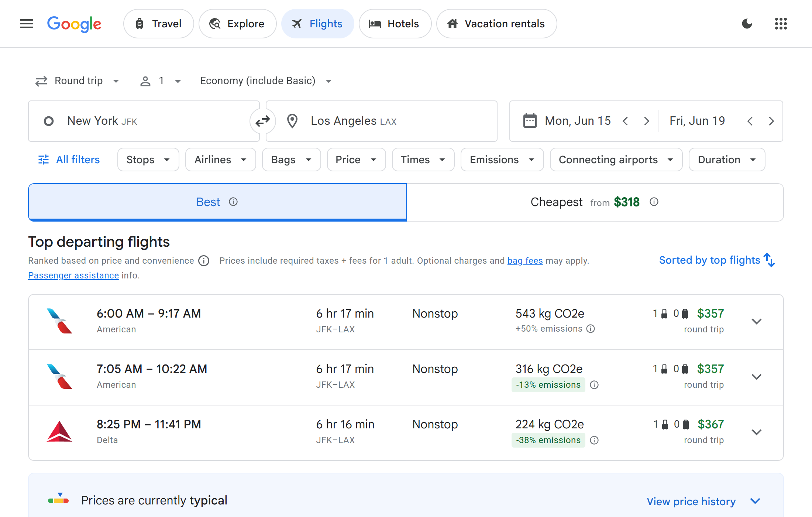Move return date to the previous day
The image size is (812, 517).
(750, 121)
